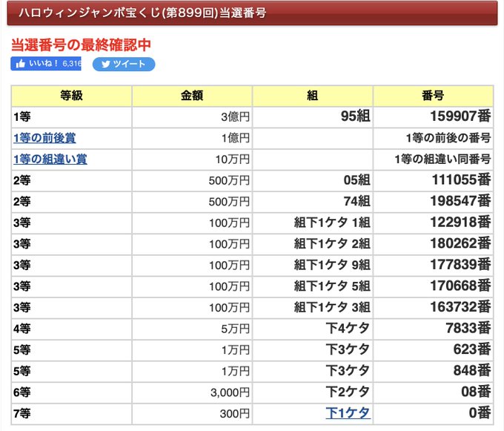Click the 177839番 number cell

(434, 266)
